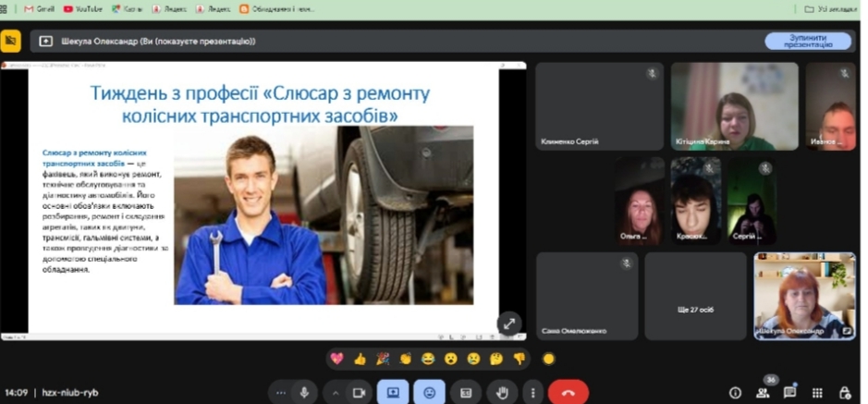The image size is (868, 404).
Task: Open host controls lock icon
Action: pyautogui.click(x=844, y=393)
